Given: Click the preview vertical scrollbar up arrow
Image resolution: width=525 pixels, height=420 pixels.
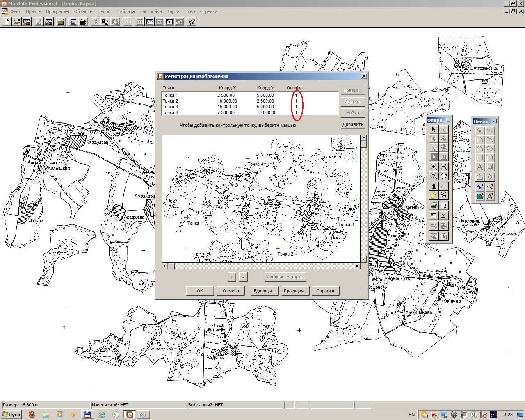Looking at the screenshot, I should 364,138.
